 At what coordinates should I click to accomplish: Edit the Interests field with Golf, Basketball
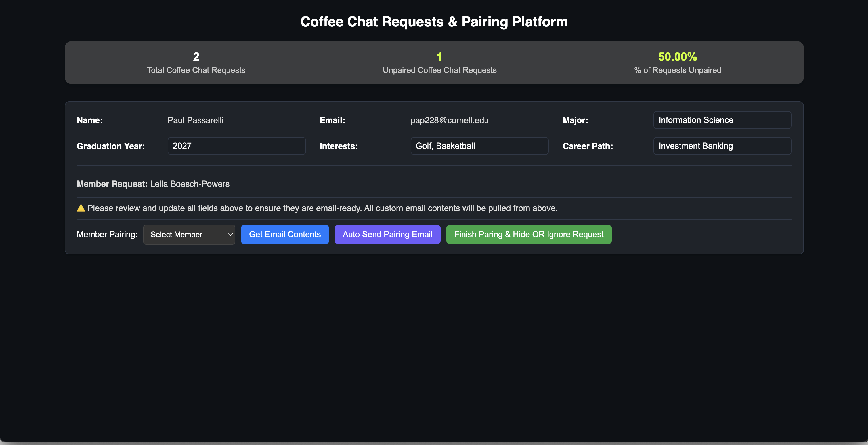pyautogui.click(x=479, y=146)
